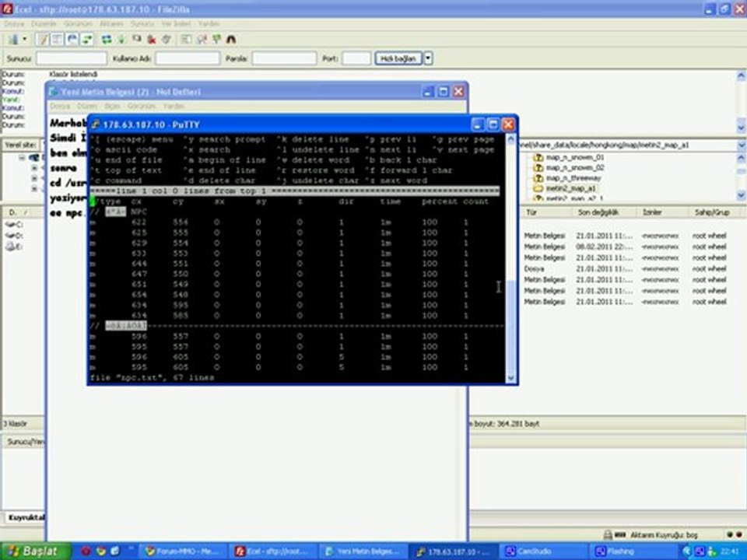This screenshot has height=560, width=747.
Task: Refresh file and folder lists
Action: pyautogui.click(x=107, y=40)
